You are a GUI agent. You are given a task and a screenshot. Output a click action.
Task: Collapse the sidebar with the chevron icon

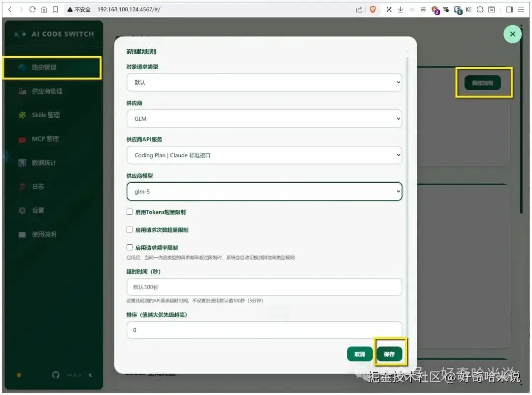[x=90, y=375]
